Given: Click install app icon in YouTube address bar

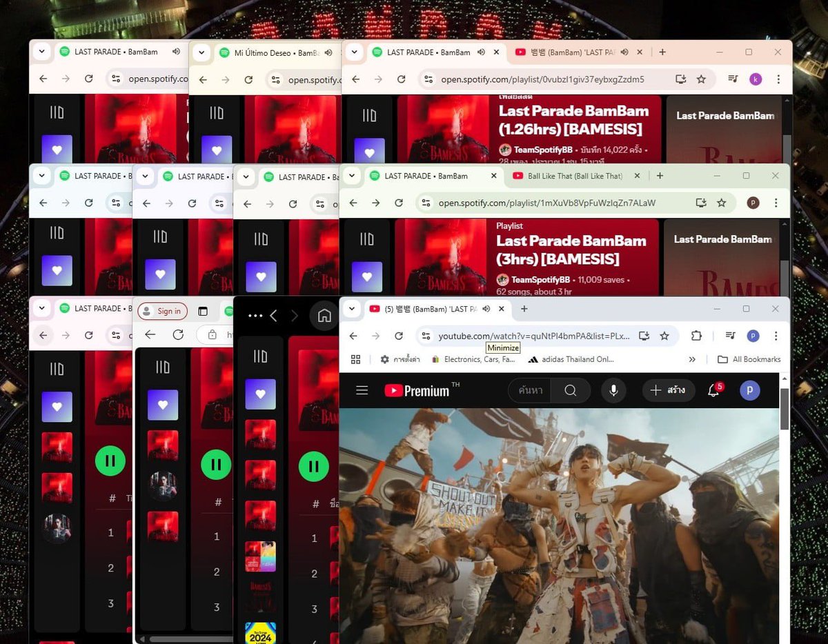Looking at the screenshot, I should pyautogui.click(x=644, y=336).
